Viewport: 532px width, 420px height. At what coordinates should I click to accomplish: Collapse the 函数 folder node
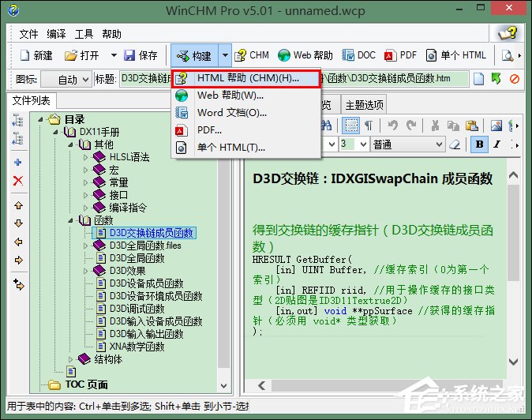click(x=70, y=220)
